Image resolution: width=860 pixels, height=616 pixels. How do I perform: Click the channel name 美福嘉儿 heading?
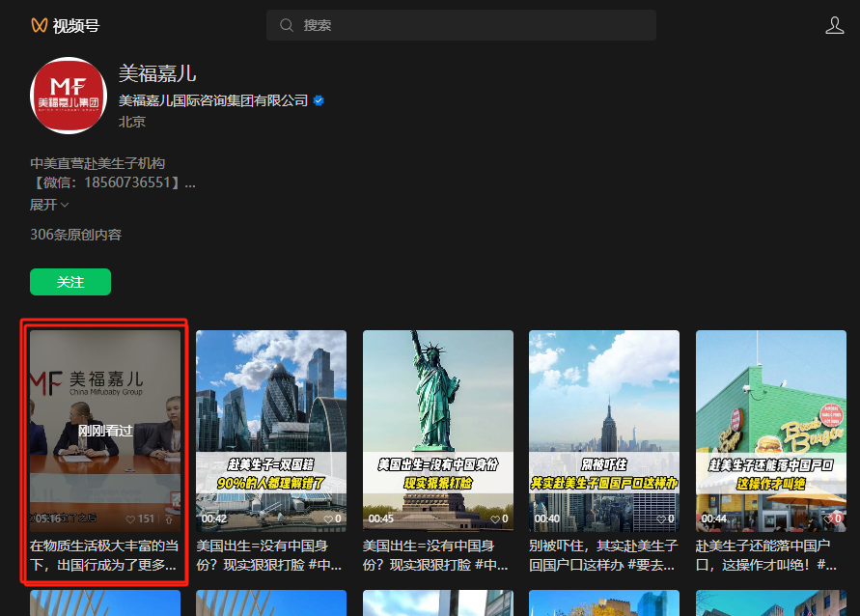click(157, 73)
